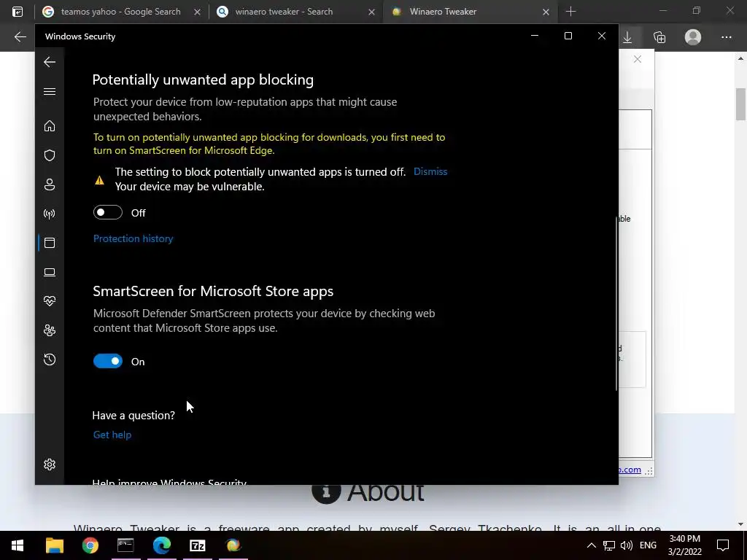
Task: Toggle potentially unwanted app blocking switch
Action: coord(108,212)
